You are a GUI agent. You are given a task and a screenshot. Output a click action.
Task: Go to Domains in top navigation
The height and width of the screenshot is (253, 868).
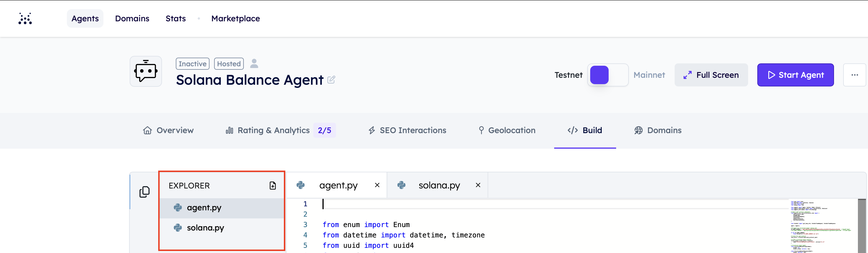click(x=132, y=18)
